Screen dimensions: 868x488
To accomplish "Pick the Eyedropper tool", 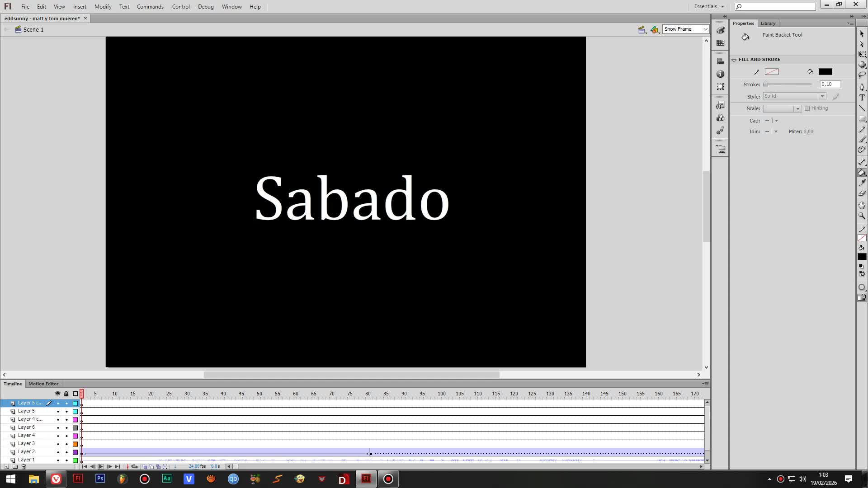I will [862, 183].
